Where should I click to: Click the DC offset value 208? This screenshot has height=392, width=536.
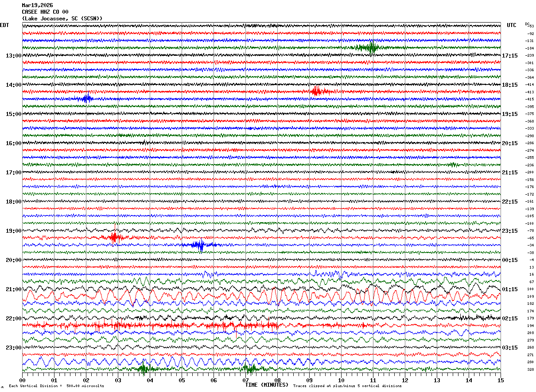530,333
